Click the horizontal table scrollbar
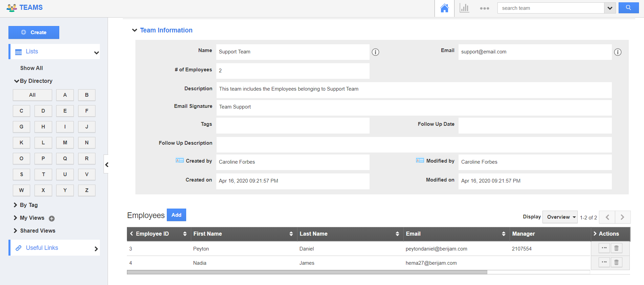This screenshot has height=285, width=644. tap(307, 272)
